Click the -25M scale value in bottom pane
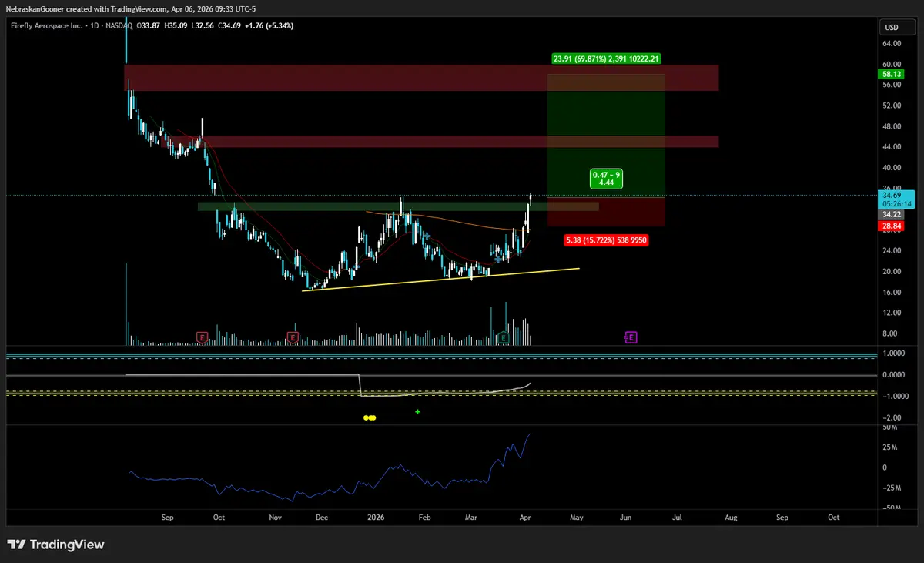Viewport: 924px width, 563px height. (890, 488)
